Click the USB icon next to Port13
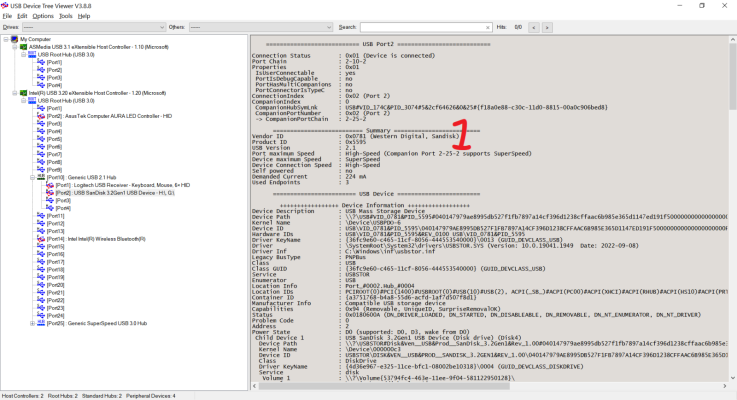 tap(41, 231)
